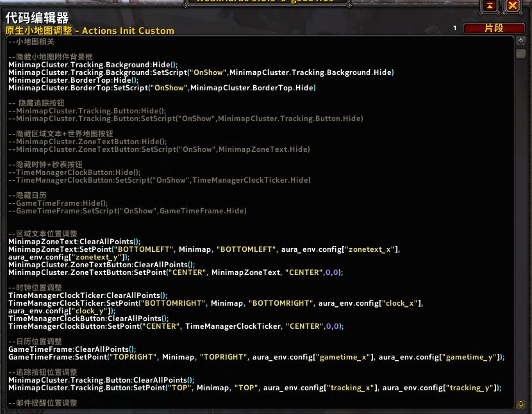The width and height of the screenshot is (532, 414).
Task: Click the GameTimeFrame:ClearAllPoints(); line
Action: 72,349
